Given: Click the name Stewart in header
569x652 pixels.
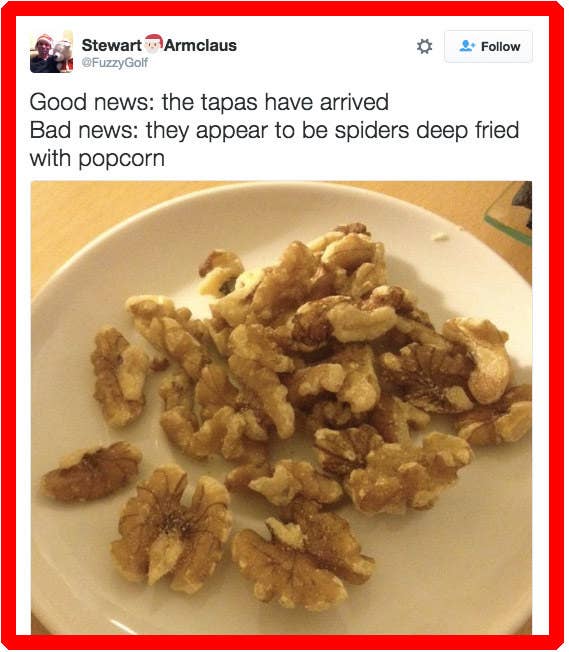Looking at the screenshot, I should click(111, 45).
